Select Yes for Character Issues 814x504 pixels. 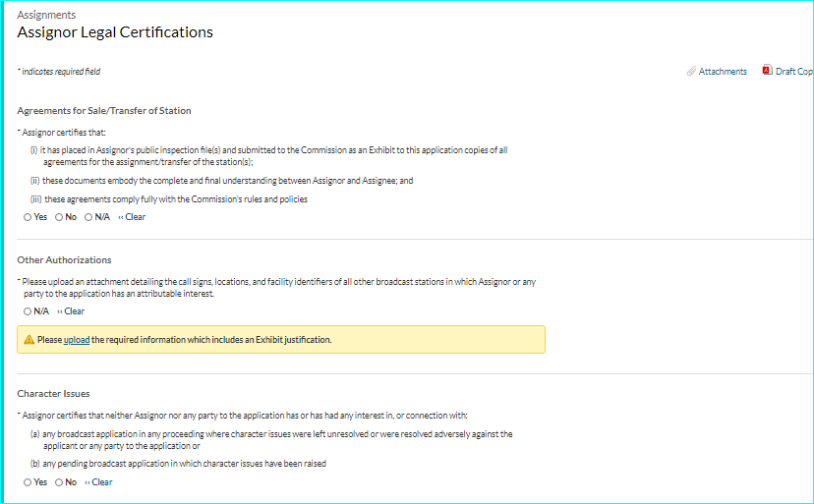(x=28, y=482)
